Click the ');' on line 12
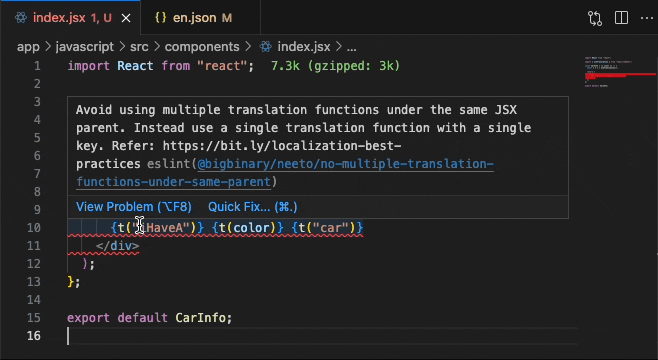The width and height of the screenshot is (658, 360). 89,264
